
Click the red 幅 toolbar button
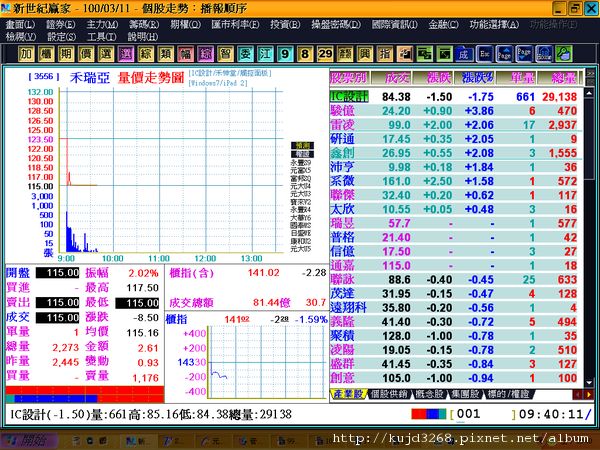[x=185, y=54]
